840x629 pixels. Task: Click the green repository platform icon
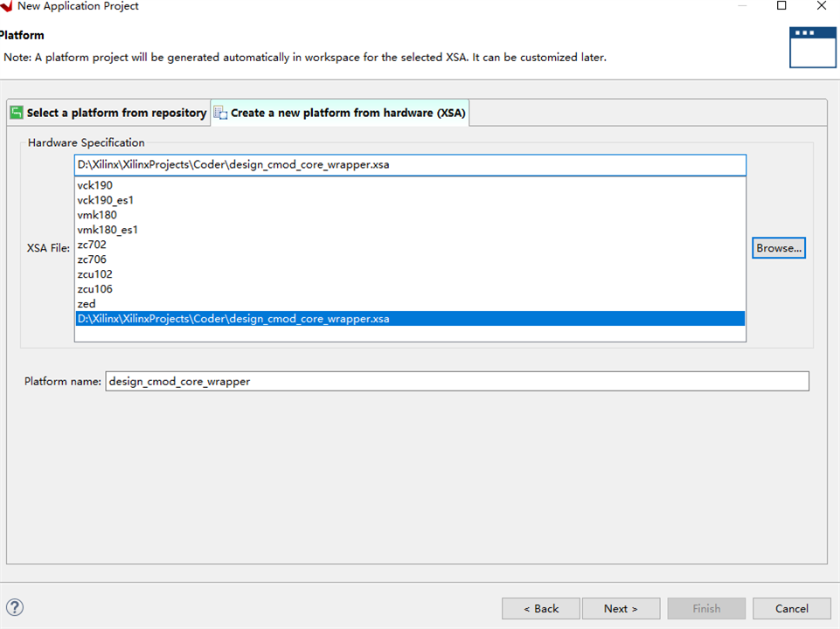(x=17, y=113)
